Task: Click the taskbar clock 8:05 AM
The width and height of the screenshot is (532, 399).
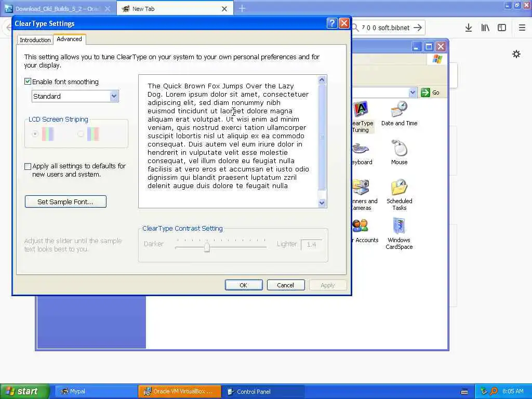Action: coord(513,391)
